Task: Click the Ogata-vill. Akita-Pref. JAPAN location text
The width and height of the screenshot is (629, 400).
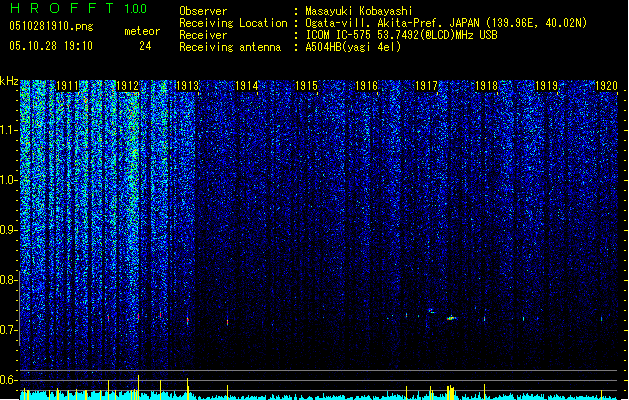Action: [x=446, y=23]
